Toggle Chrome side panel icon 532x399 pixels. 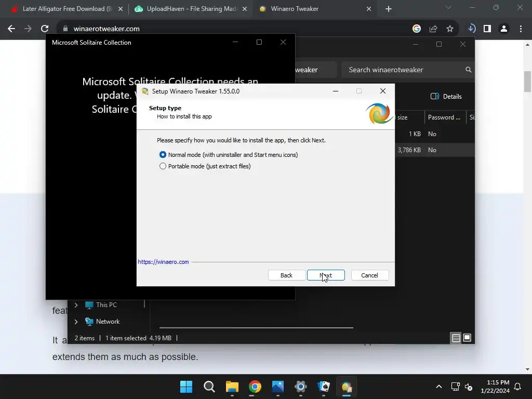[487, 29]
